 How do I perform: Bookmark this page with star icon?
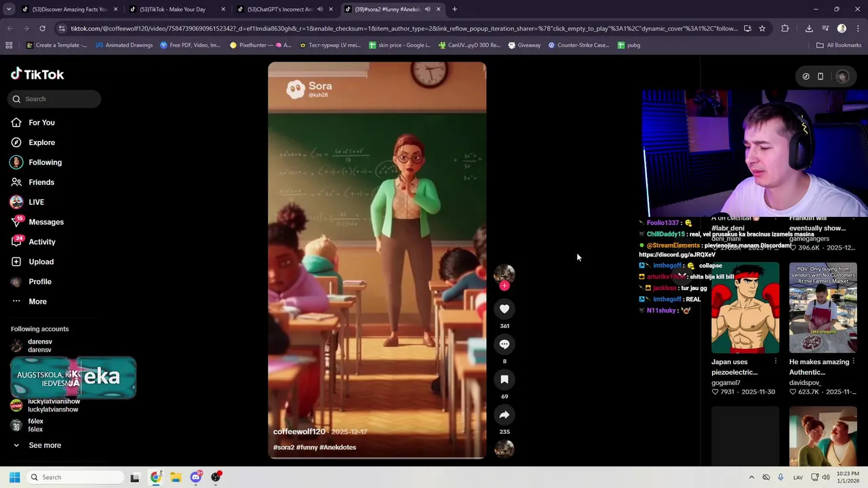point(762,28)
